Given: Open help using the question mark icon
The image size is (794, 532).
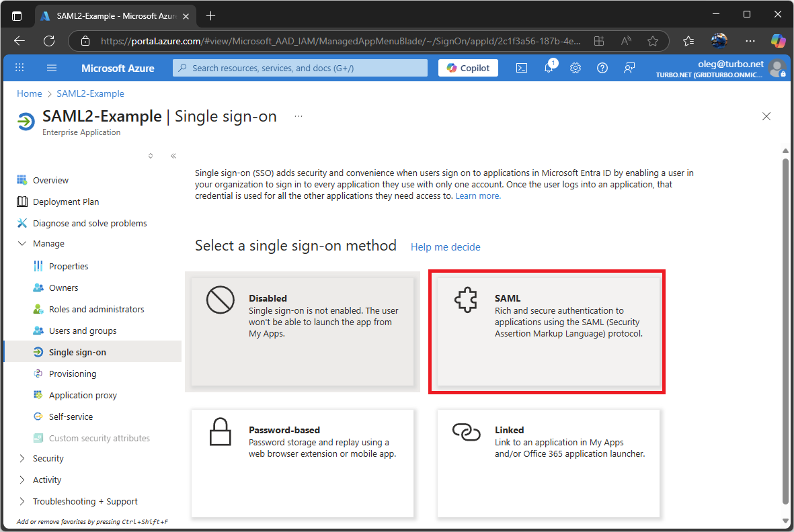Looking at the screenshot, I should pos(602,67).
